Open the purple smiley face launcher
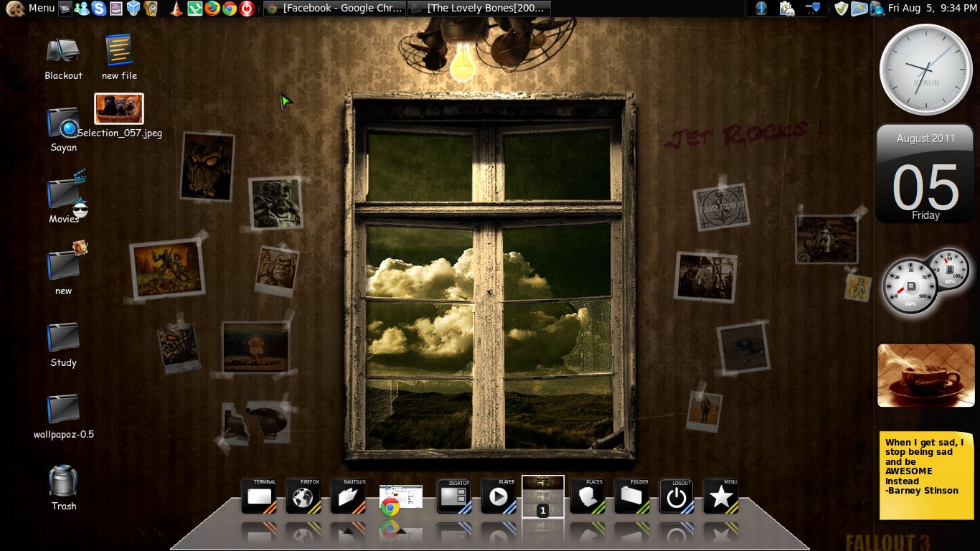Image resolution: width=980 pixels, height=551 pixels. click(116, 9)
